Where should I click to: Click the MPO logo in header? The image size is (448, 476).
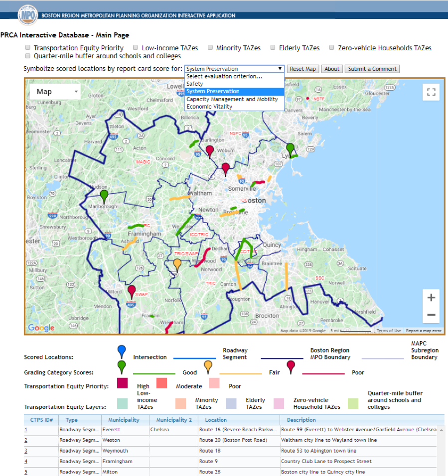(x=27, y=15)
